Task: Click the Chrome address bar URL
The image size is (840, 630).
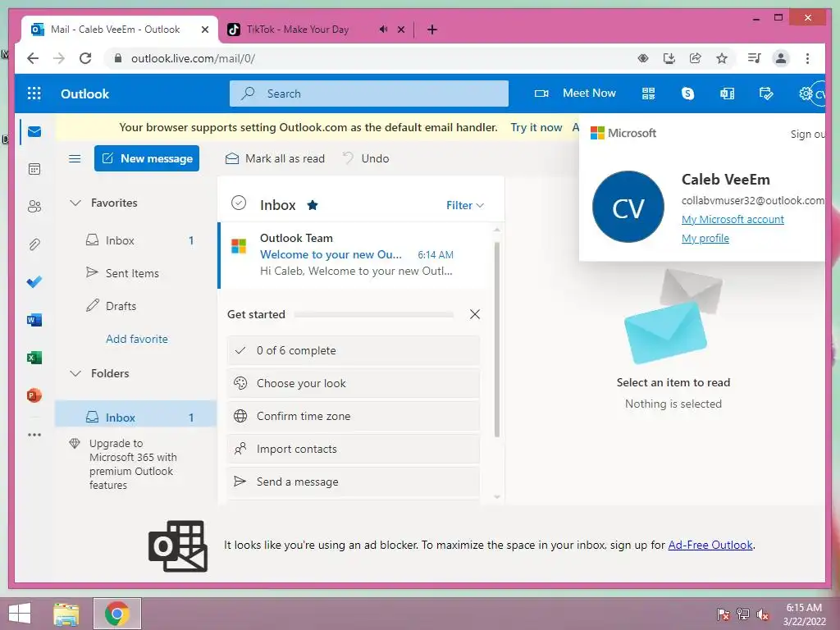Action: (x=193, y=58)
